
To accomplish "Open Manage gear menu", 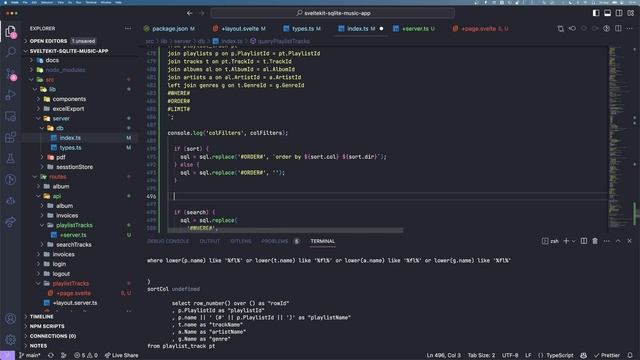I will [x=11, y=339].
